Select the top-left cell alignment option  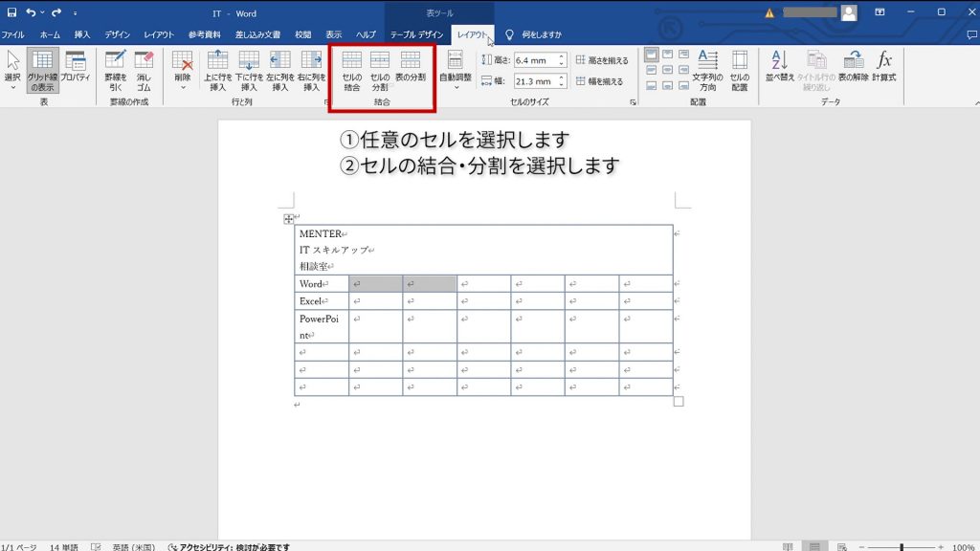[651, 55]
